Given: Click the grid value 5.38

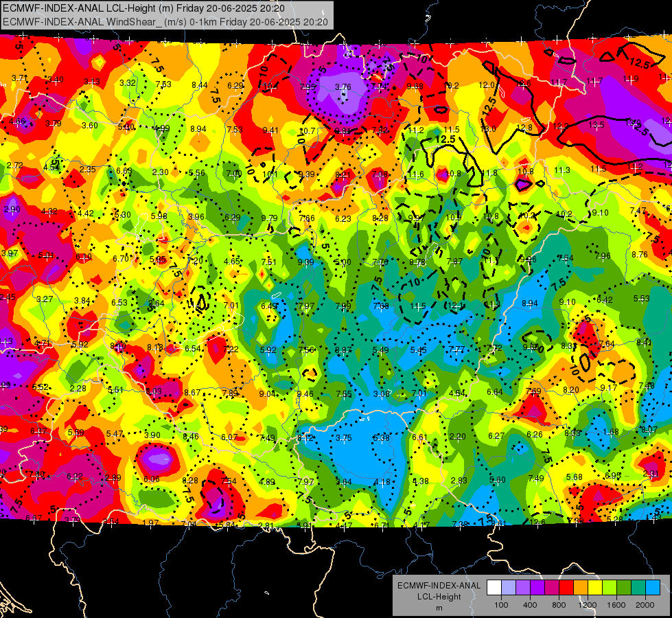Looking at the screenshot, I should click(x=381, y=438).
